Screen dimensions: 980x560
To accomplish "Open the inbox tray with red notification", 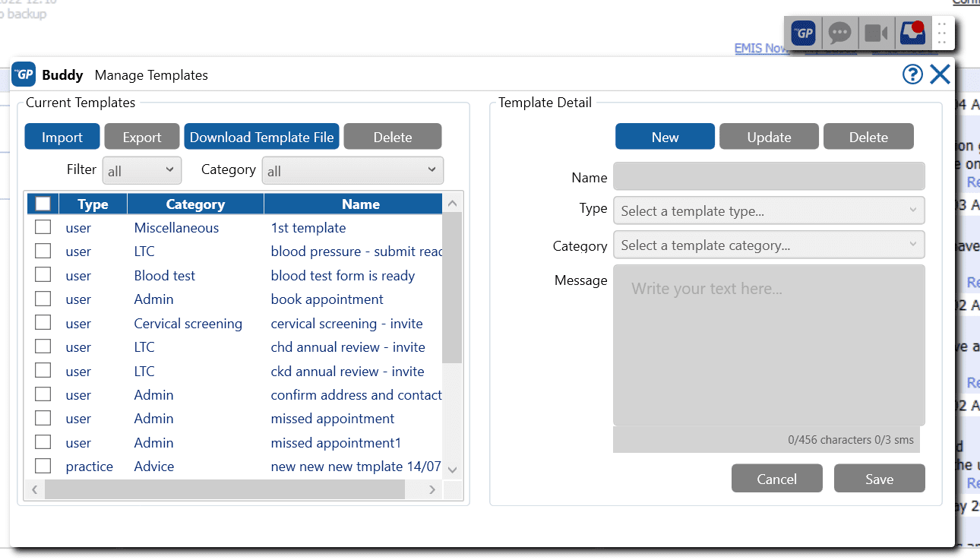I will pos(912,33).
